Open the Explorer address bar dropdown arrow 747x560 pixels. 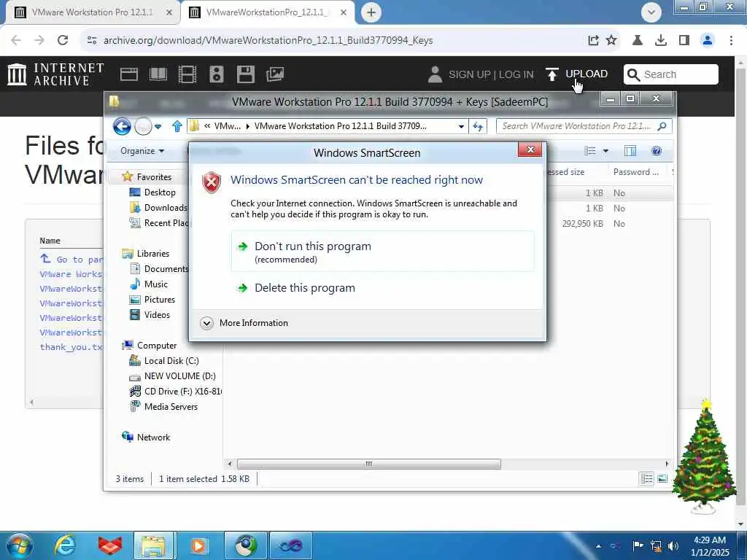click(x=461, y=126)
